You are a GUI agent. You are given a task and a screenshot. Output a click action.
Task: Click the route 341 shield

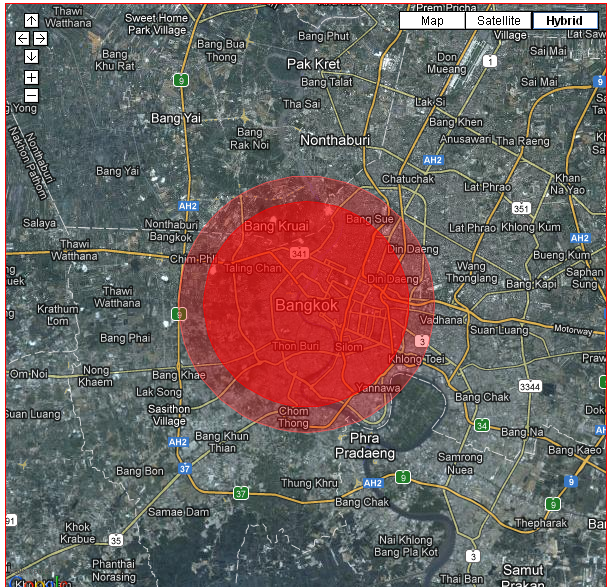(299, 254)
